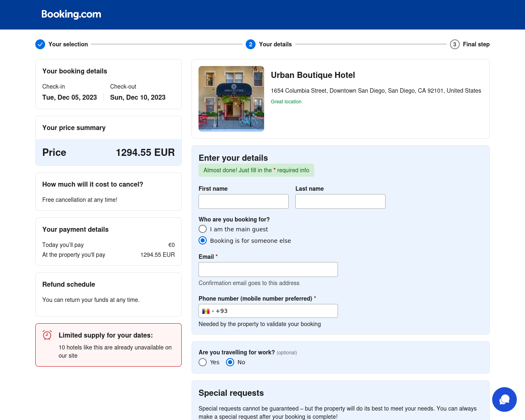Go to 'Your details' step
The height and width of the screenshot is (420, 525).
(275, 44)
